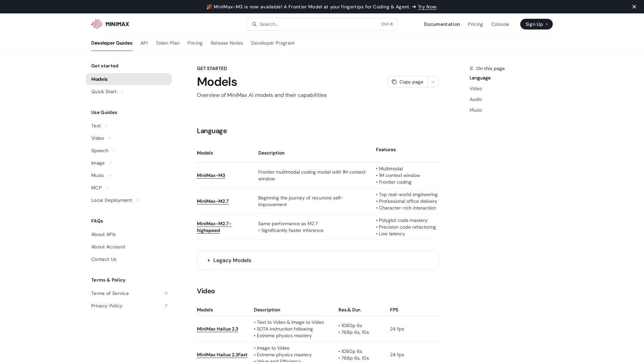Open the Developer Program tab
Image resolution: width=644 pixels, height=362 pixels.
pos(273,43)
